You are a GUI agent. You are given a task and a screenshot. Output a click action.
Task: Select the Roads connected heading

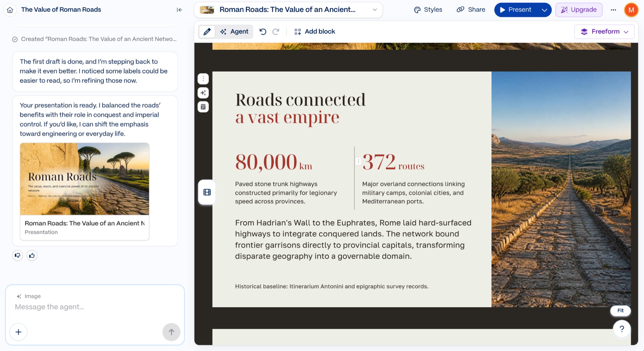tap(300, 108)
